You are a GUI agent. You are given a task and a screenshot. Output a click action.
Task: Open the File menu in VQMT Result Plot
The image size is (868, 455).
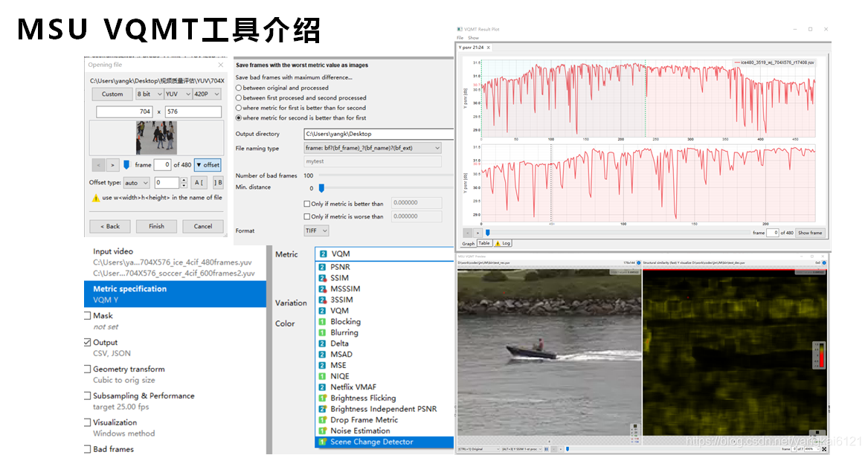pos(460,38)
